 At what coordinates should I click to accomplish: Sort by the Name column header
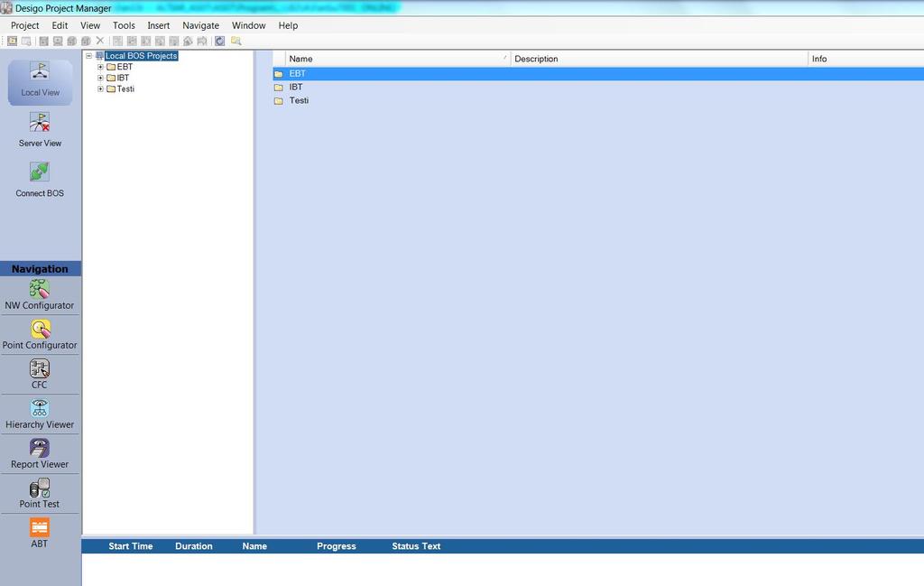[398, 59]
